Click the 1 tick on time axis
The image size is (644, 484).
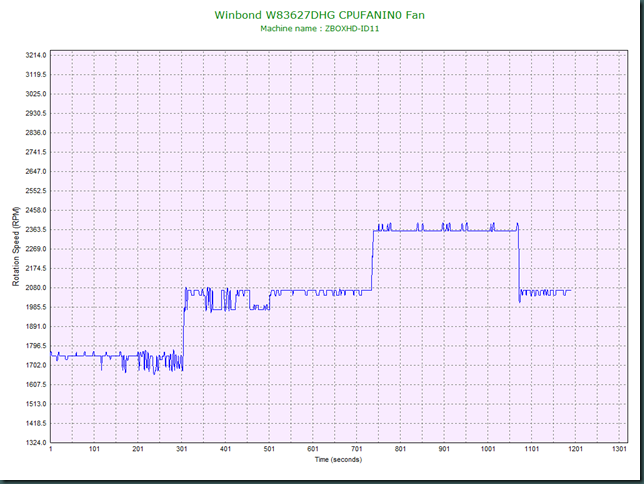pyautogui.click(x=51, y=449)
